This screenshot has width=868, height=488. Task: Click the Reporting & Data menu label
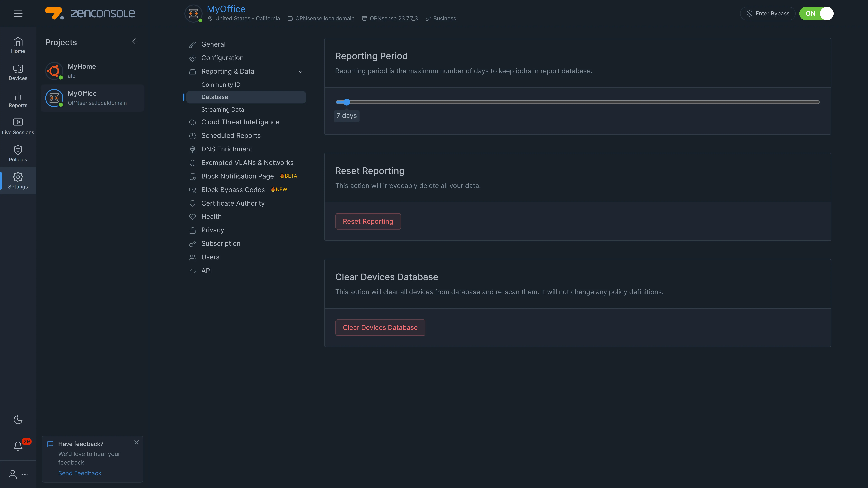[x=228, y=71]
